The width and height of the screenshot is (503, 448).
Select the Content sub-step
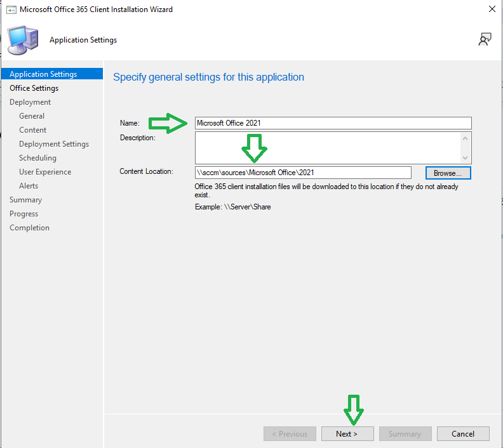33,130
